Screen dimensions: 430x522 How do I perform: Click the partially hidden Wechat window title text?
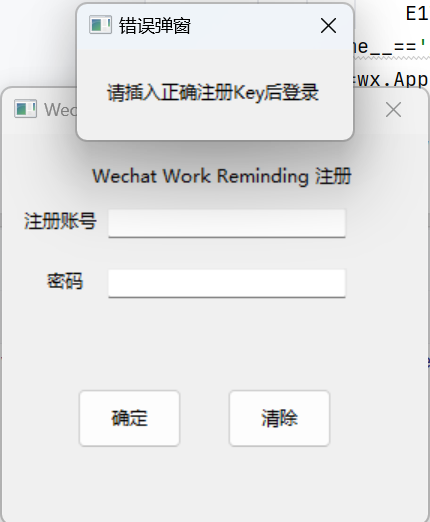pos(60,109)
